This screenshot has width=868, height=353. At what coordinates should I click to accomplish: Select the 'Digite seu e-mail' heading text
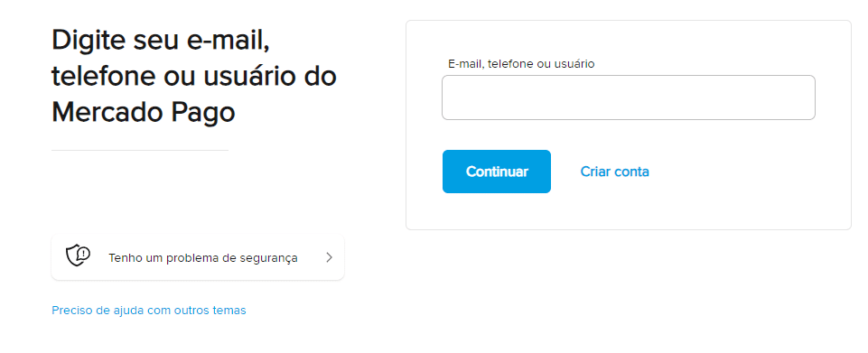point(161,40)
